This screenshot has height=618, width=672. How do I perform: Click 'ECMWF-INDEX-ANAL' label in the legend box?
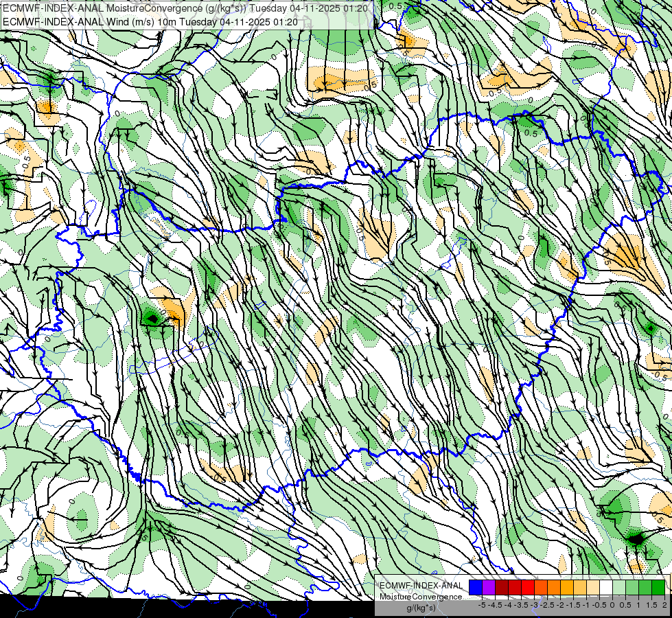click(x=421, y=586)
